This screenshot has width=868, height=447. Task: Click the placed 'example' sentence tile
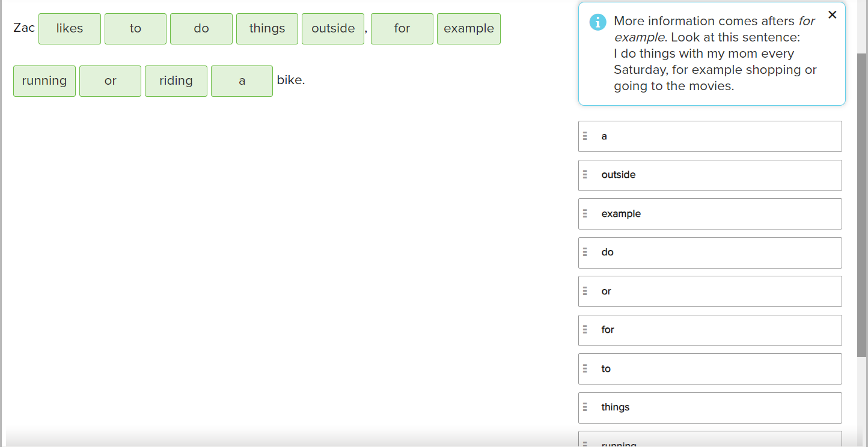[468, 29]
